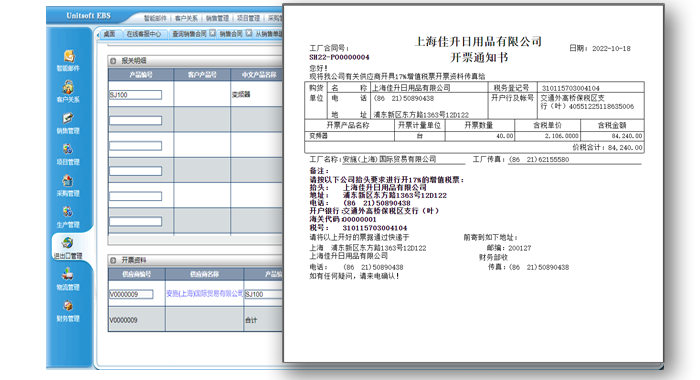Switch to the 在线客服中心 tab
The image size is (700, 380).
[x=144, y=34]
